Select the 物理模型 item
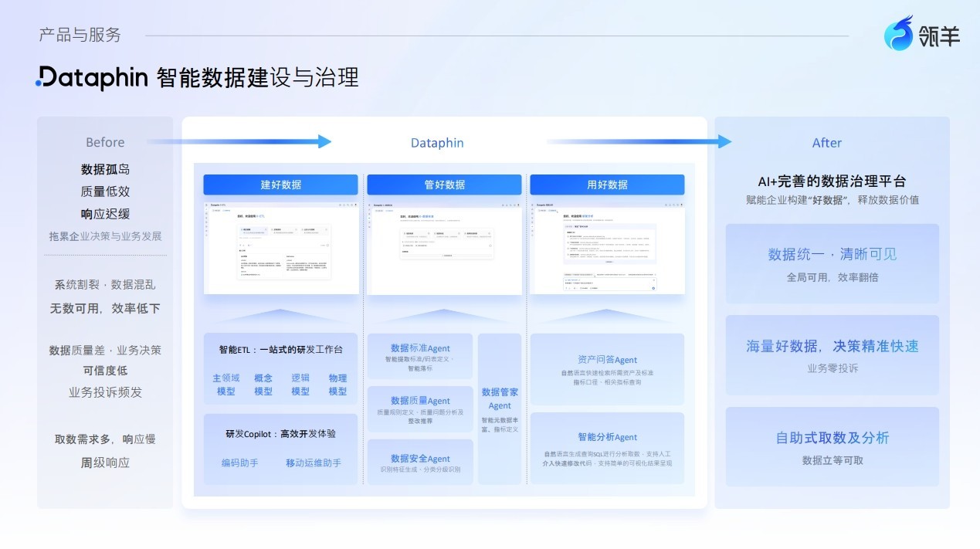The image size is (980, 549). click(x=337, y=385)
